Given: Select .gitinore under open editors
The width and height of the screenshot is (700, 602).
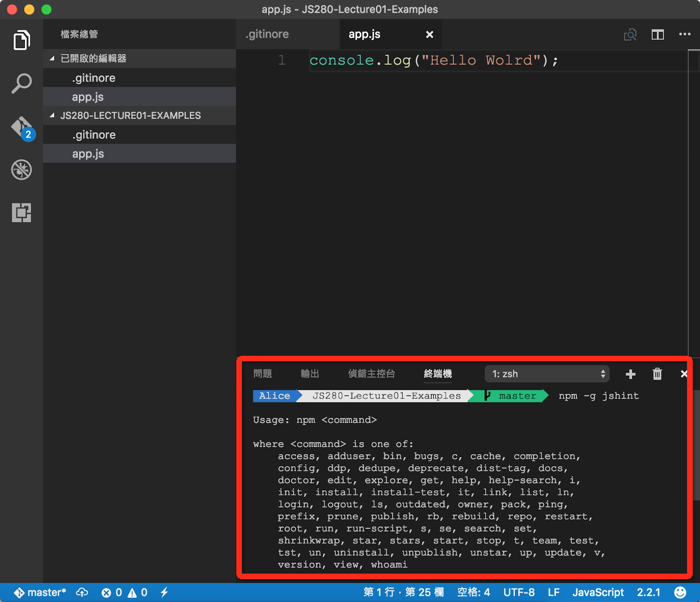Looking at the screenshot, I should [x=140, y=78].
